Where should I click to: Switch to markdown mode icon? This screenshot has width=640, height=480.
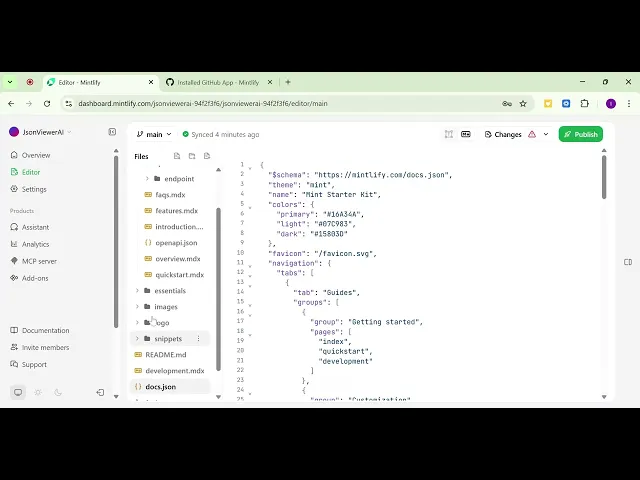point(466,134)
